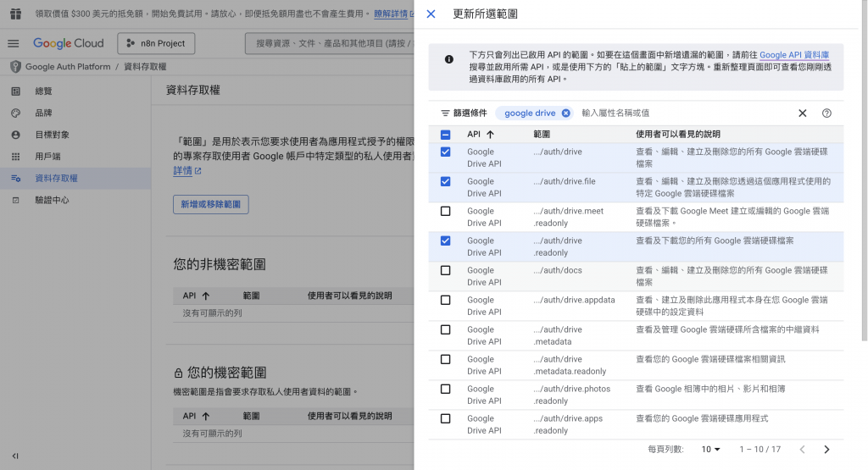Click the Google Auth Platform shield icon
This screenshot has height=470, width=868.
click(15, 66)
